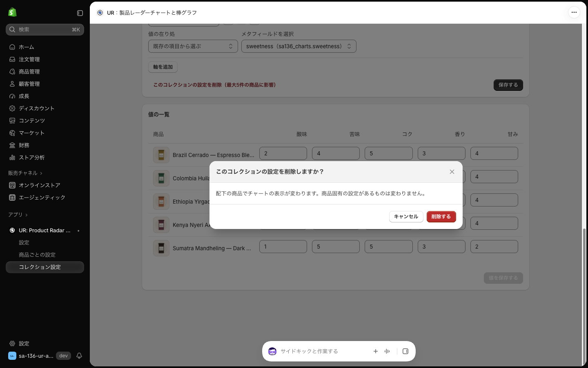Expand the アプリ section chevron
588x368 pixels.
click(27, 215)
